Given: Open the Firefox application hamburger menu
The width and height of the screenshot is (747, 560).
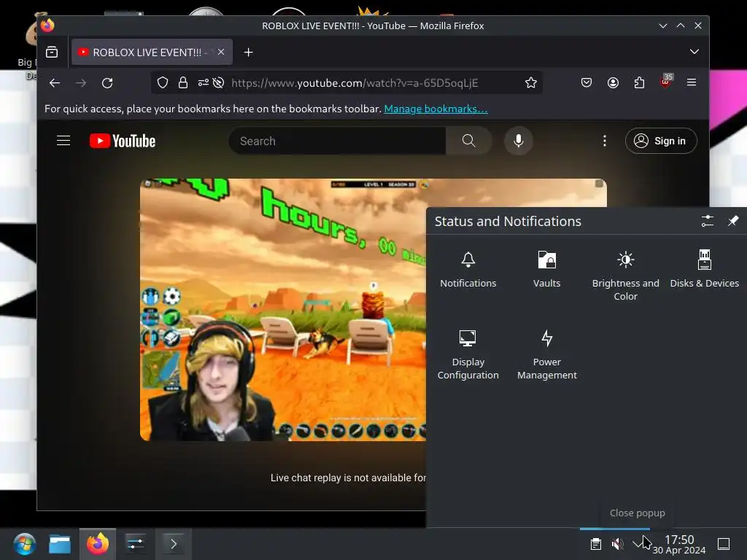Looking at the screenshot, I should point(692,83).
